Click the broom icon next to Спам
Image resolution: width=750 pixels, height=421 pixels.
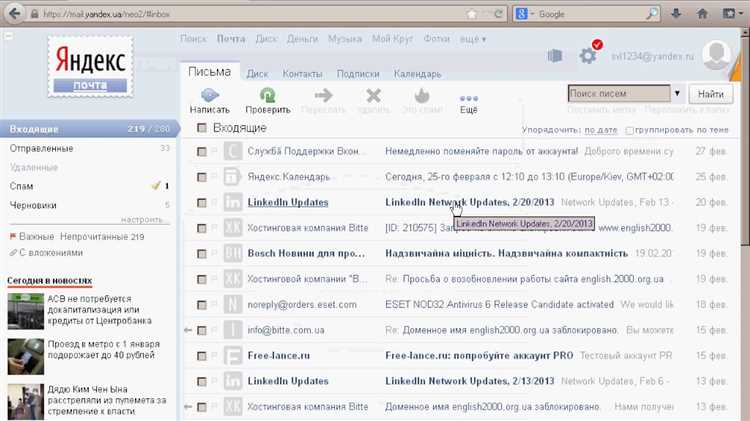[155, 186]
